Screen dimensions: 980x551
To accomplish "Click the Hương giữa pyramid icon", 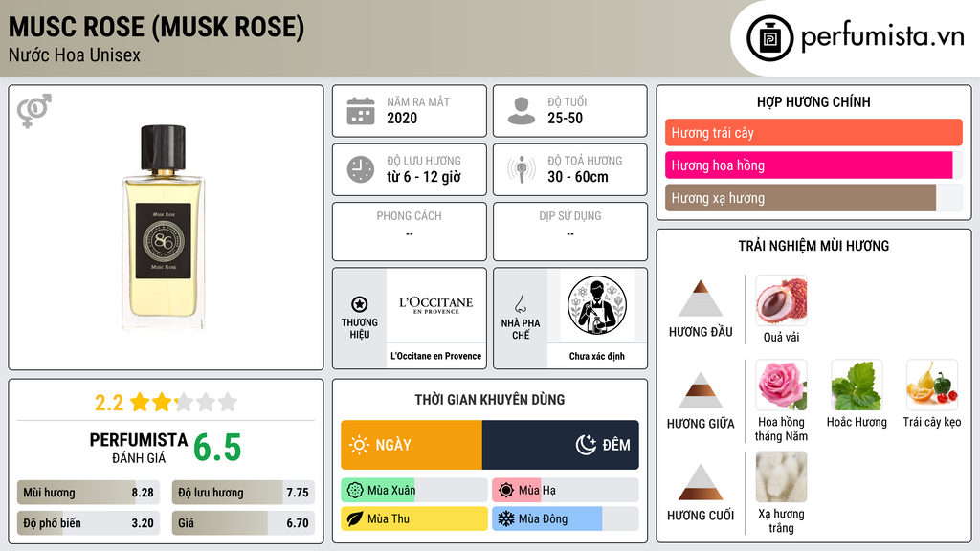I will [x=701, y=390].
